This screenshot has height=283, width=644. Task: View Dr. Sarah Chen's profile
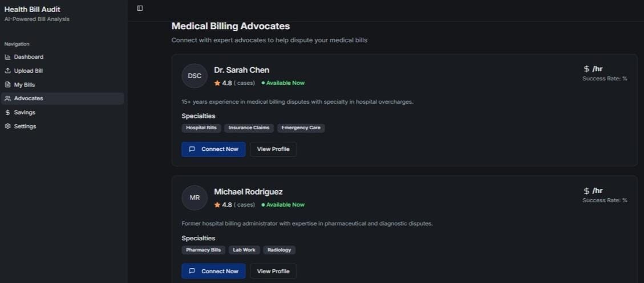pyautogui.click(x=273, y=149)
